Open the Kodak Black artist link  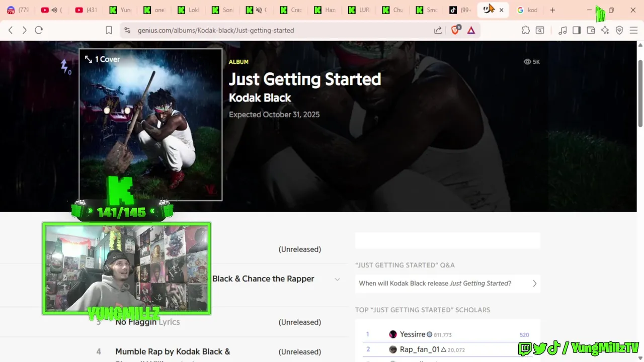point(260,98)
